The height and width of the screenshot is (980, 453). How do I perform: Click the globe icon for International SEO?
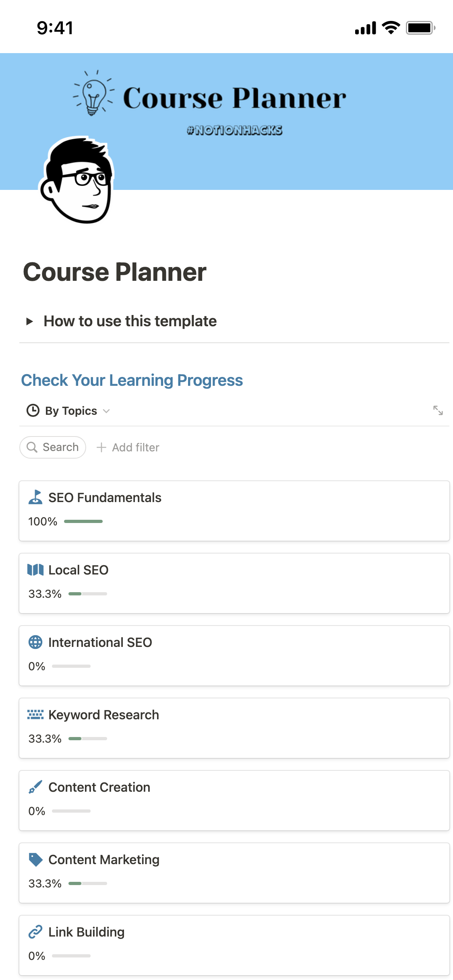pos(35,642)
